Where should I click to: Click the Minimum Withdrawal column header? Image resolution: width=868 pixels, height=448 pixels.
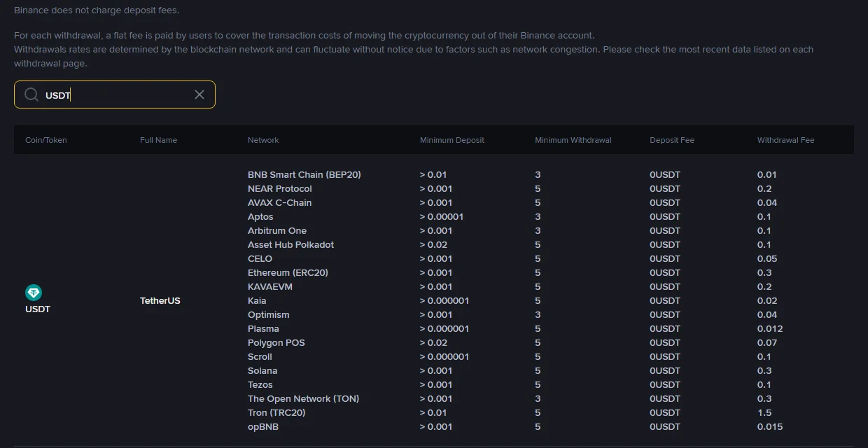click(x=573, y=140)
